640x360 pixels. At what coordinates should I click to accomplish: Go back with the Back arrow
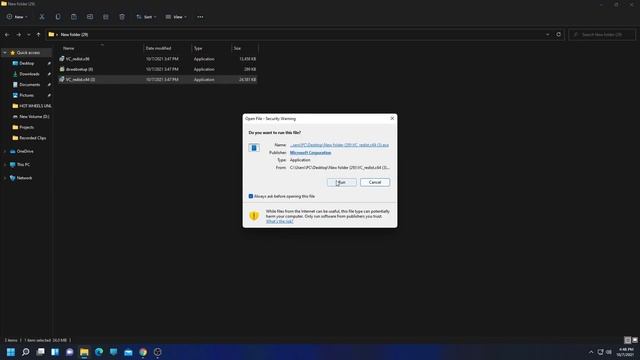(7, 35)
